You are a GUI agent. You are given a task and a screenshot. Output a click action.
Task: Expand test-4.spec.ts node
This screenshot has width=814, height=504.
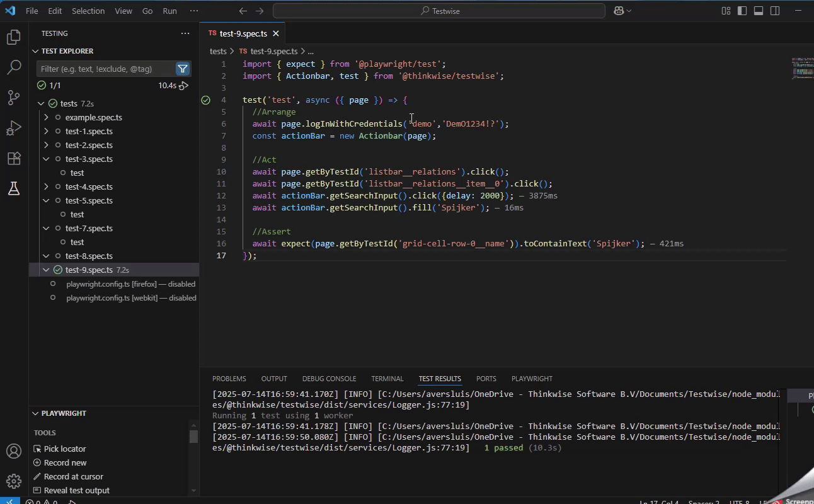coord(46,186)
